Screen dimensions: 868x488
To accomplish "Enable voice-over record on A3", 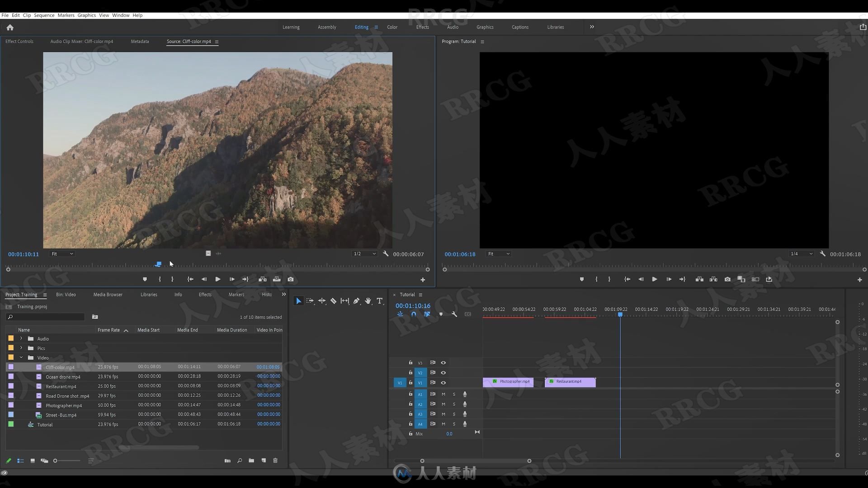I will coord(465,414).
